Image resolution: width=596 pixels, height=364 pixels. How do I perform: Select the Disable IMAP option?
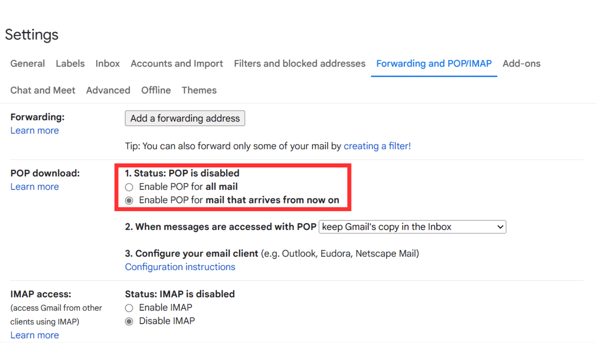click(x=129, y=321)
